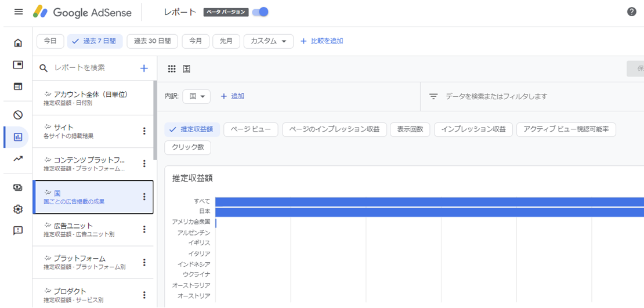The height and width of the screenshot is (308, 644).
Task: Open the Optimization trend arrow icon
Action: [x=17, y=159]
